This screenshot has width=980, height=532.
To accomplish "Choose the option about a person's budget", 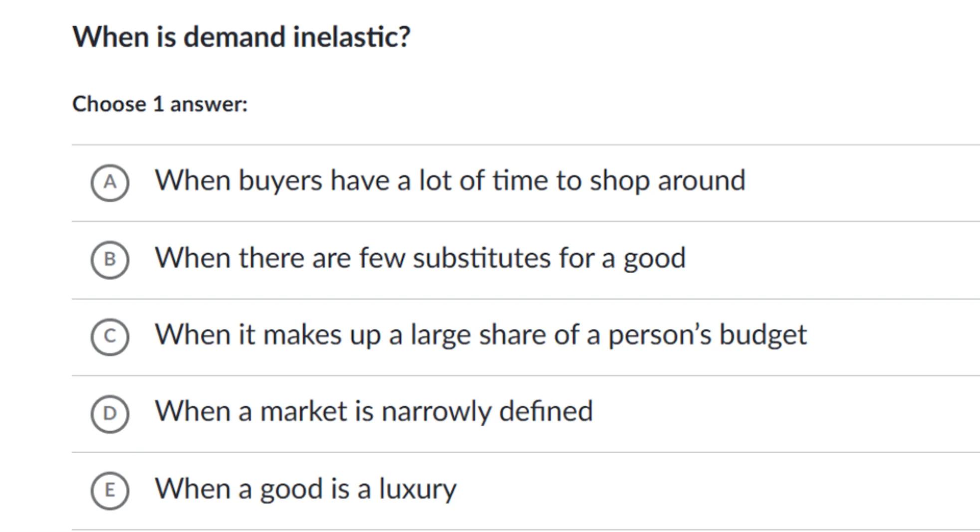I will point(481,335).
